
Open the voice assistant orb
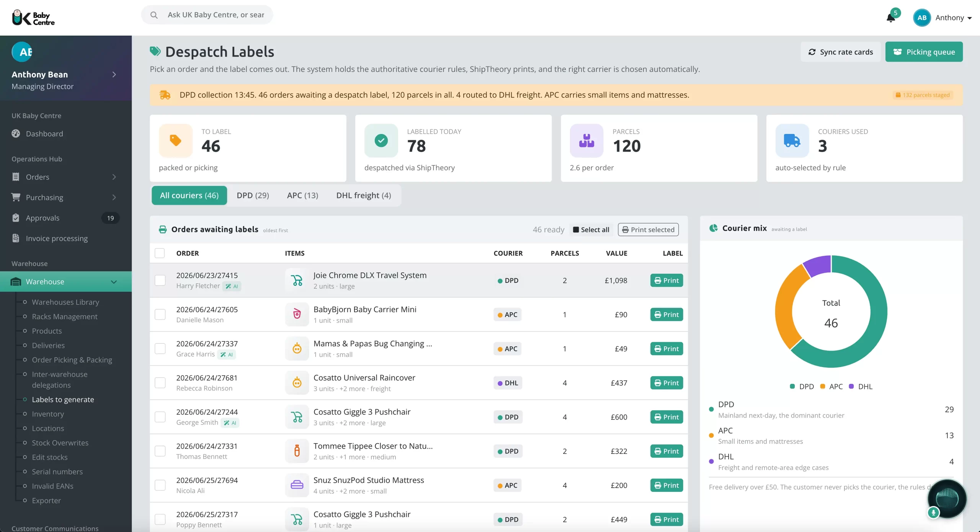pos(947,499)
